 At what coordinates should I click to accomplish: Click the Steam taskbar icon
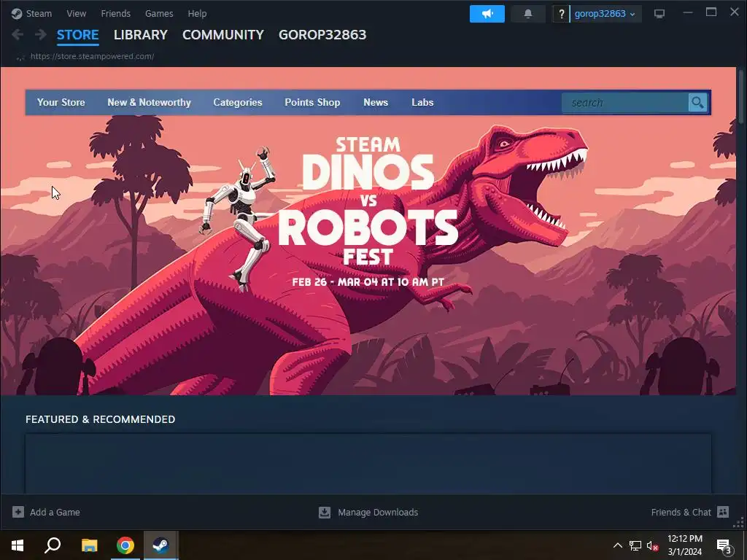point(160,545)
